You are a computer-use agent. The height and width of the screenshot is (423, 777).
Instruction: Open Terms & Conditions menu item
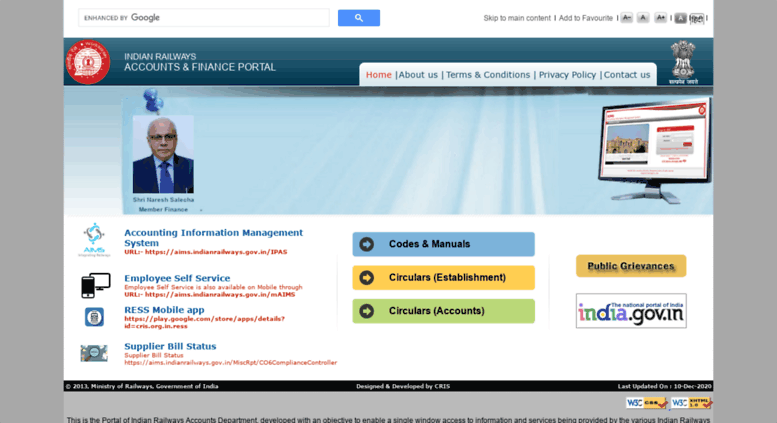coord(488,75)
